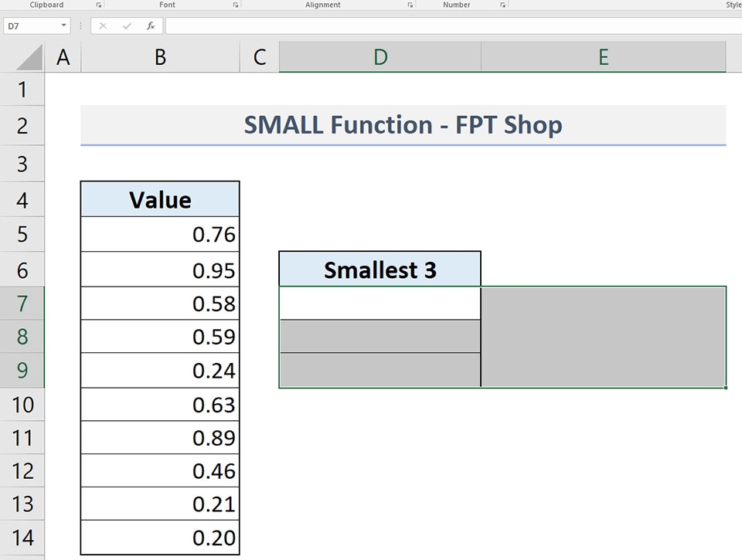Viewport: 742px width, 560px height.
Task: Select row 11 header
Action: [x=22, y=437]
